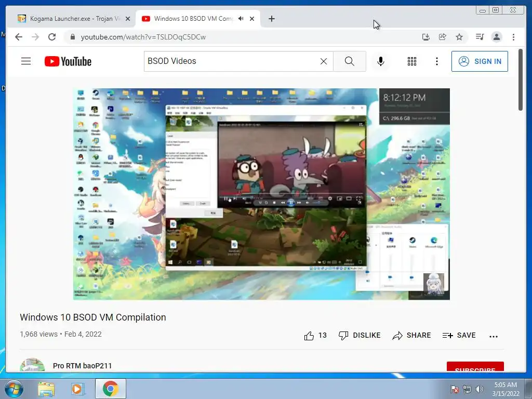The image size is (532, 399).
Task: Click the forward navigation arrow
Action: (x=35, y=37)
